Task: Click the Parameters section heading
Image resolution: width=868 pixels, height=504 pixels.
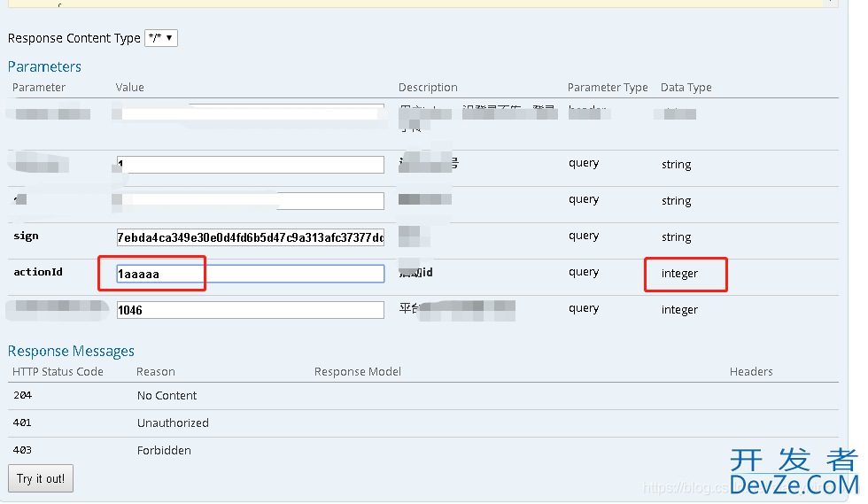Action: 44,66
